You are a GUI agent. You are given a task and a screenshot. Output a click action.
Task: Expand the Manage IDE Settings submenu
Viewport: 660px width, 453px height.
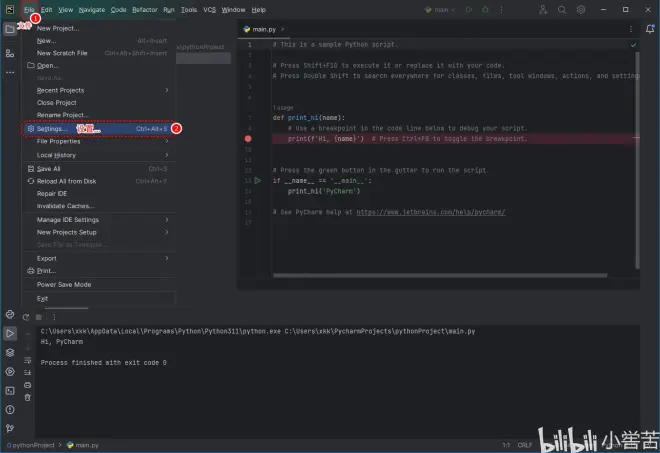click(x=100, y=220)
